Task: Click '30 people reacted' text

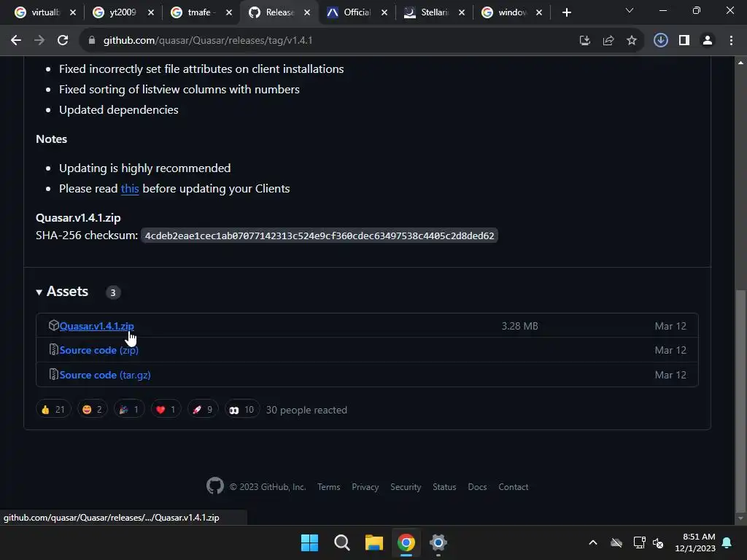Action: coord(306,410)
